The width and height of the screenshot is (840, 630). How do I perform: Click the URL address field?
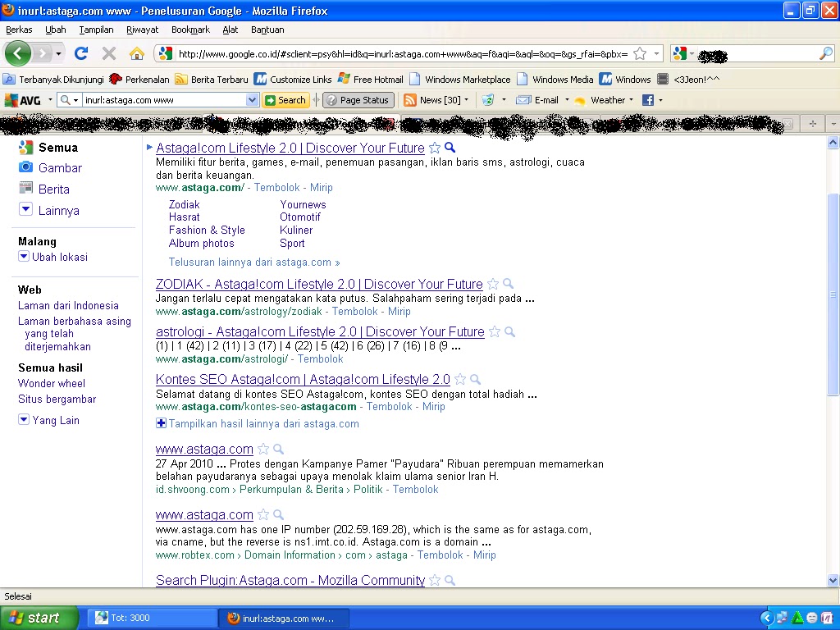[x=402, y=53]
